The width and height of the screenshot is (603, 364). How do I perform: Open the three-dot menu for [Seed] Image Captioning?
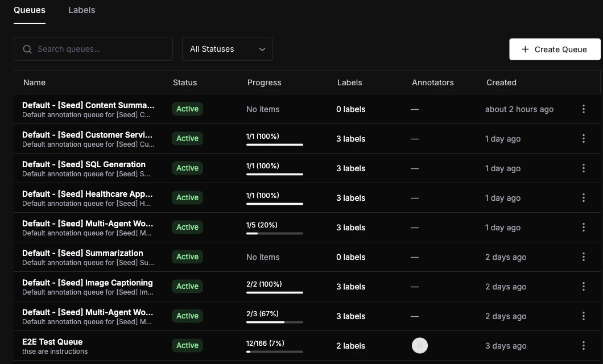click(583, 286)
